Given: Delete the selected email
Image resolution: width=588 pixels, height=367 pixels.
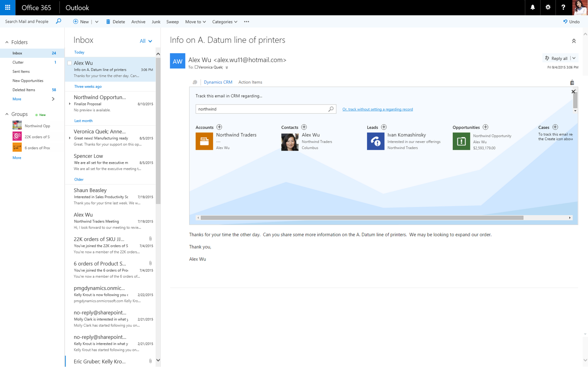Looking at the screenshot, I should pyautogui.click(x=115, y=22).
